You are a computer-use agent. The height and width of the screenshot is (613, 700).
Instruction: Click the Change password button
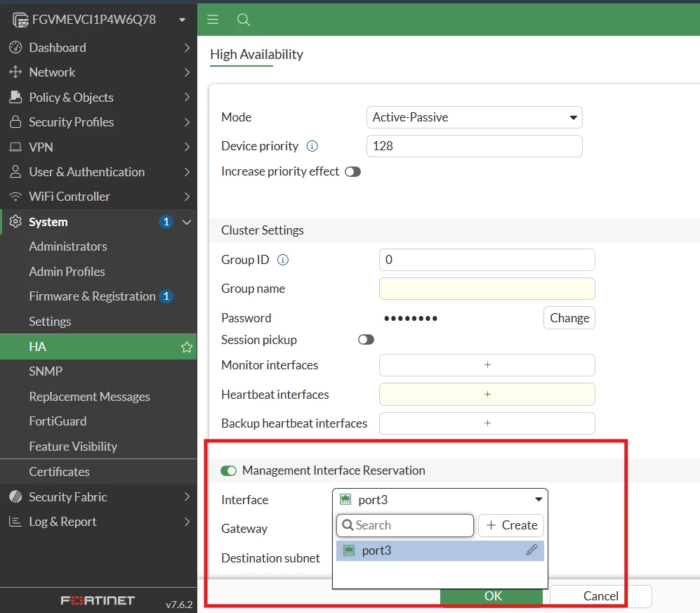(569, 318)
